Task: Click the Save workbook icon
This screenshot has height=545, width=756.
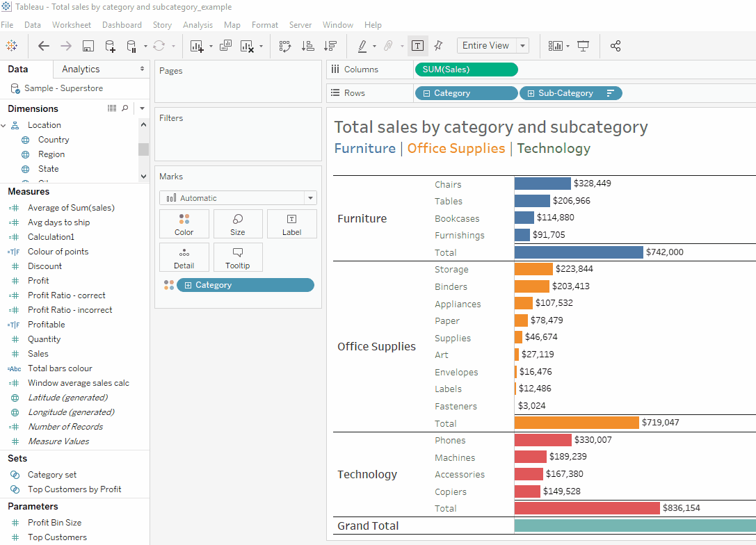Action: tap(88, 46)
